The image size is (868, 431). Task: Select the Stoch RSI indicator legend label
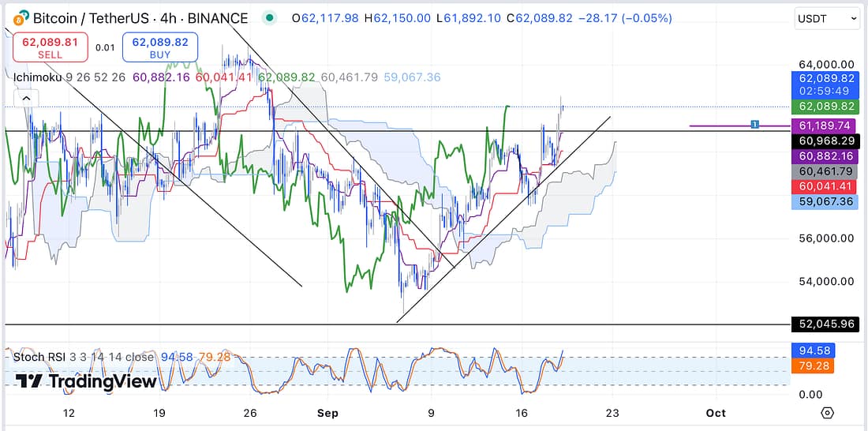pyautogui.click(x=39, y=357)
